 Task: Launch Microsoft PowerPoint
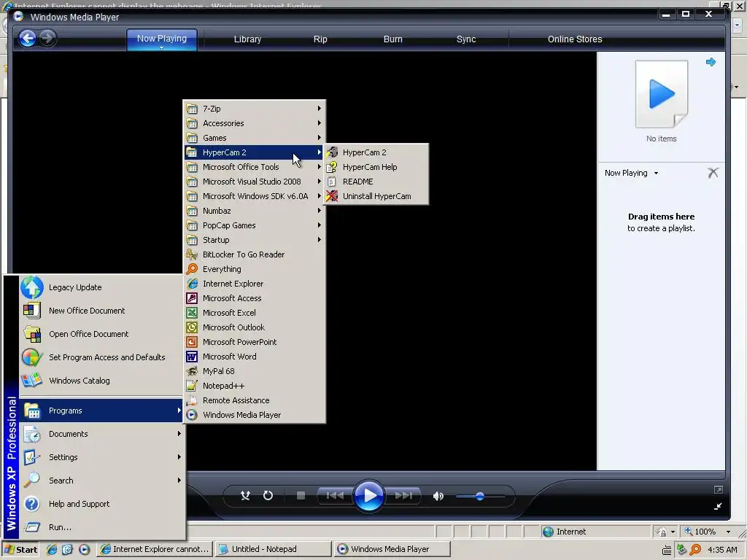(x=255, y=342)
